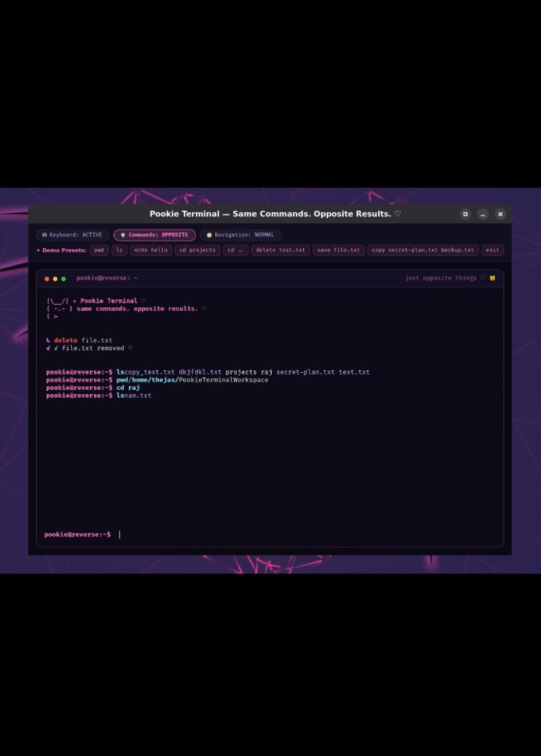Click the green dot in terminal header
Viewport: 541px width, 756px height.
click(x=63, y=279)
